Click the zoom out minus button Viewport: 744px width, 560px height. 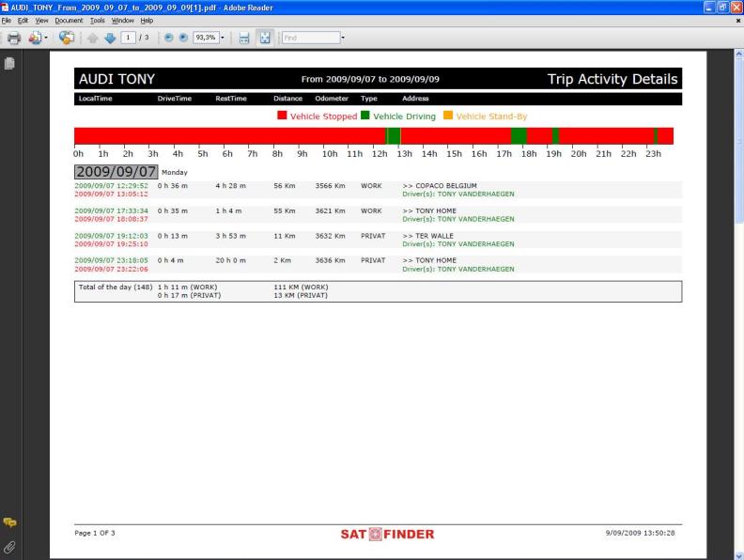coord(170,38)
